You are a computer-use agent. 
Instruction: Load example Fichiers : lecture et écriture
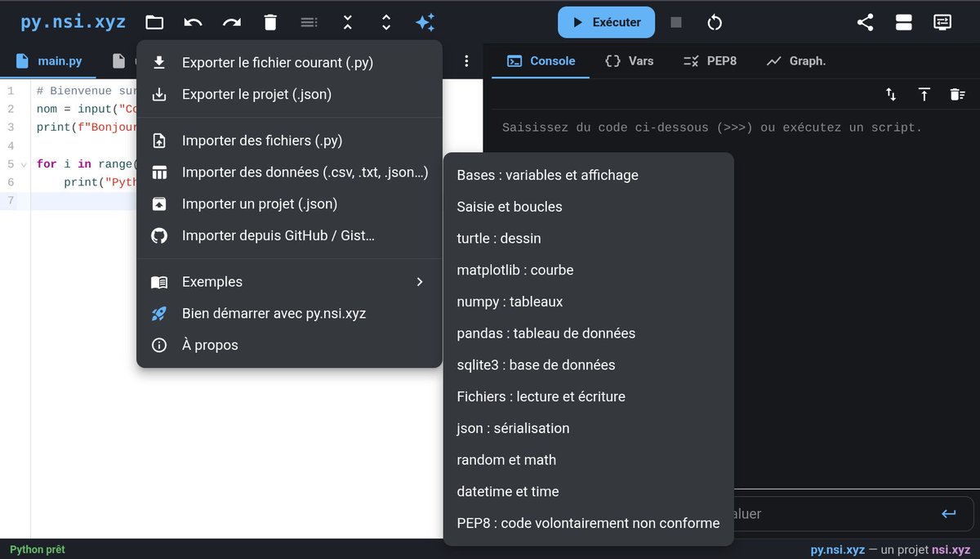pyautogui.click(x=588, y=396)
